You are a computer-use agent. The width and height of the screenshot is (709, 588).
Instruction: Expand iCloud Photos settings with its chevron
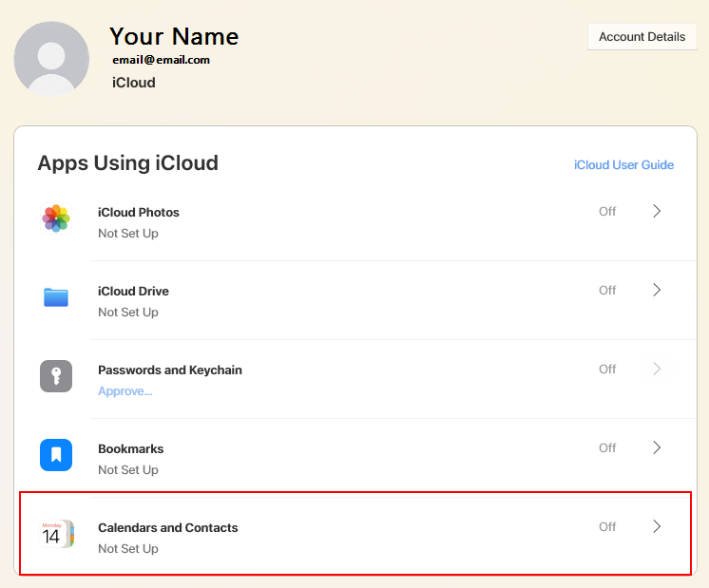coord(657,211)
